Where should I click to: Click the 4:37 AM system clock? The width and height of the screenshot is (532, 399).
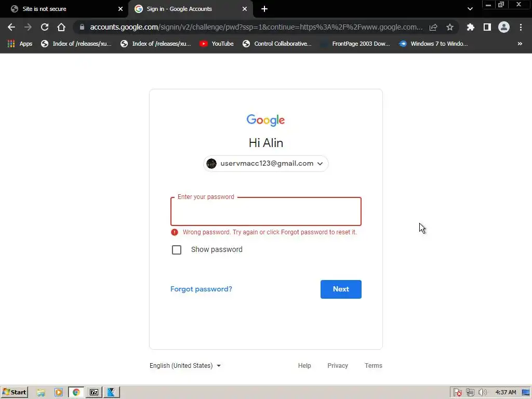(x=506, y=392)
